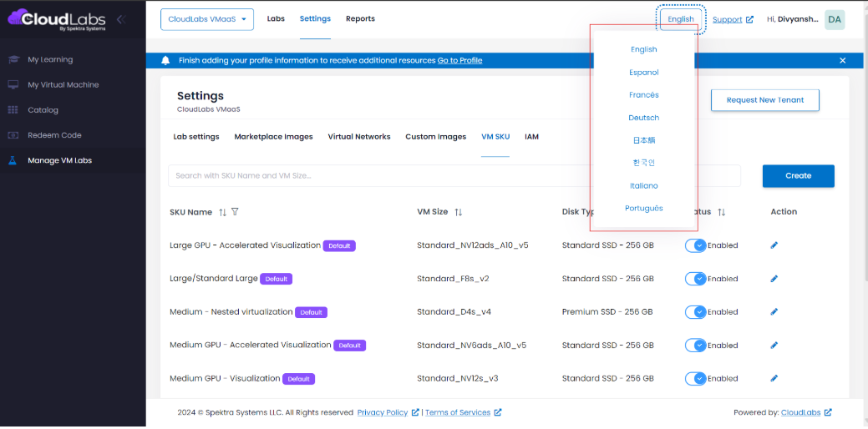Disable Large GPU - Accelerated Visualization toggle
The image size is (868, 429).
click(695, 245)
